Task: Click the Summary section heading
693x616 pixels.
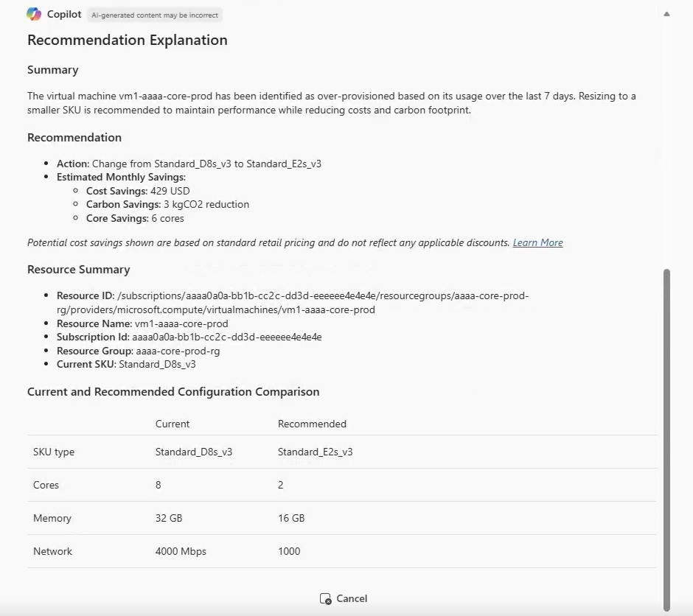Action: tap(52, 70)
